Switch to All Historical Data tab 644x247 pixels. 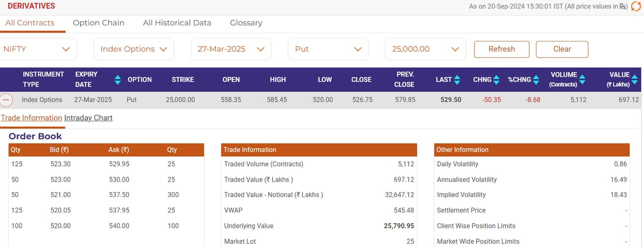[x=177, y=22]
